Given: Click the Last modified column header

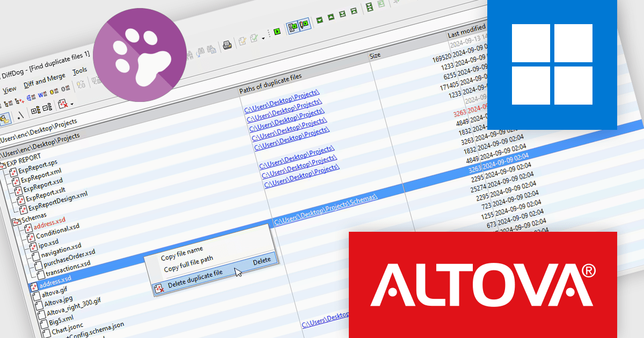Looking at the screenshot, I should 466,31.
